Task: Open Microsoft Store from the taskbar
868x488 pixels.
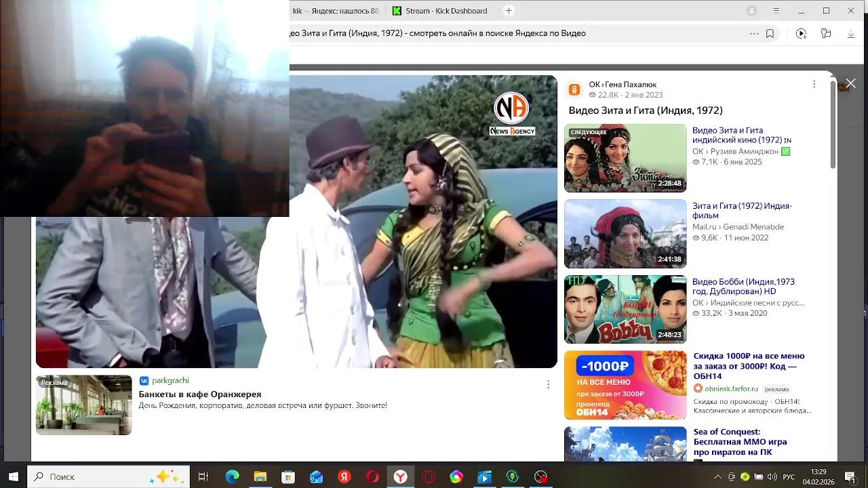Action: 288,476
